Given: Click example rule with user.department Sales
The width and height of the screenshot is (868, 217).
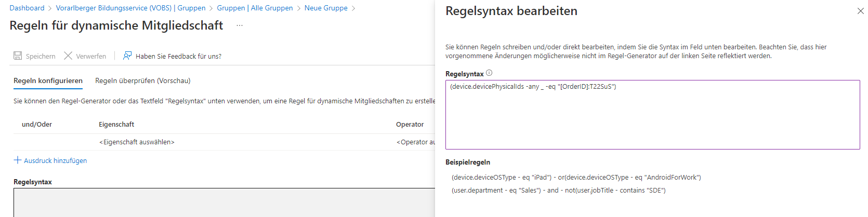Looking at the screenshot, I should 558,191.
